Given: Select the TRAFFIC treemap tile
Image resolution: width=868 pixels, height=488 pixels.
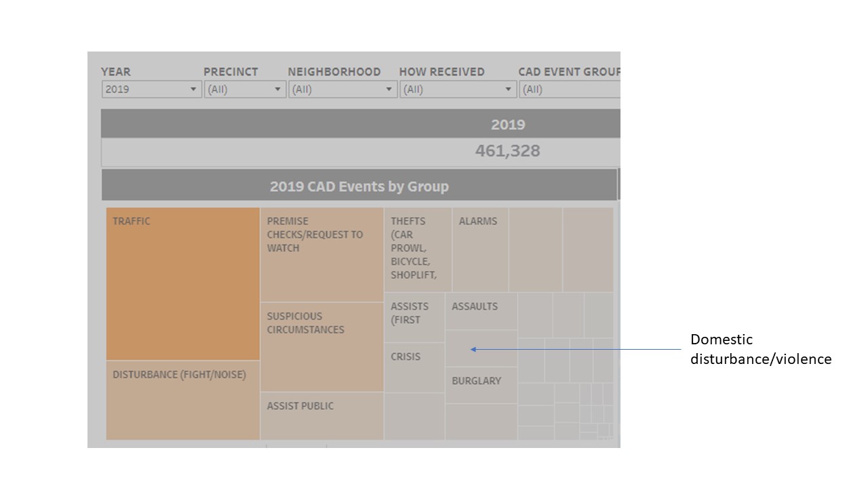Looking at the screenshot, I should coord(182,283).
